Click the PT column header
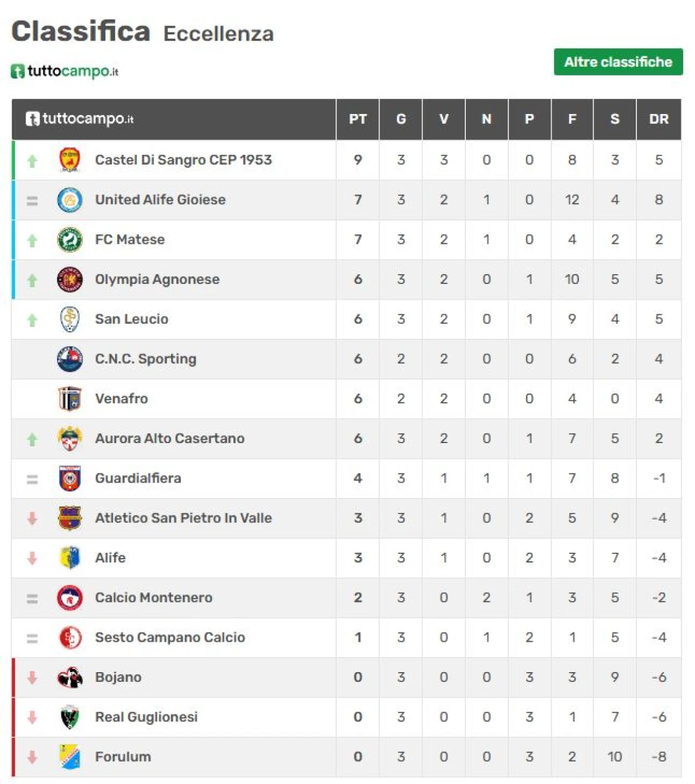This screenshot has height=784, width=695. tap(357, 119)
